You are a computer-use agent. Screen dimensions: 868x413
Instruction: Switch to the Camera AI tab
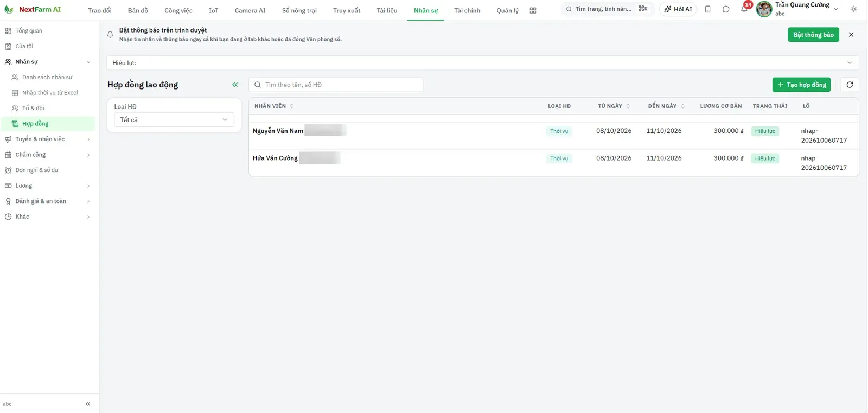(250, 10)
